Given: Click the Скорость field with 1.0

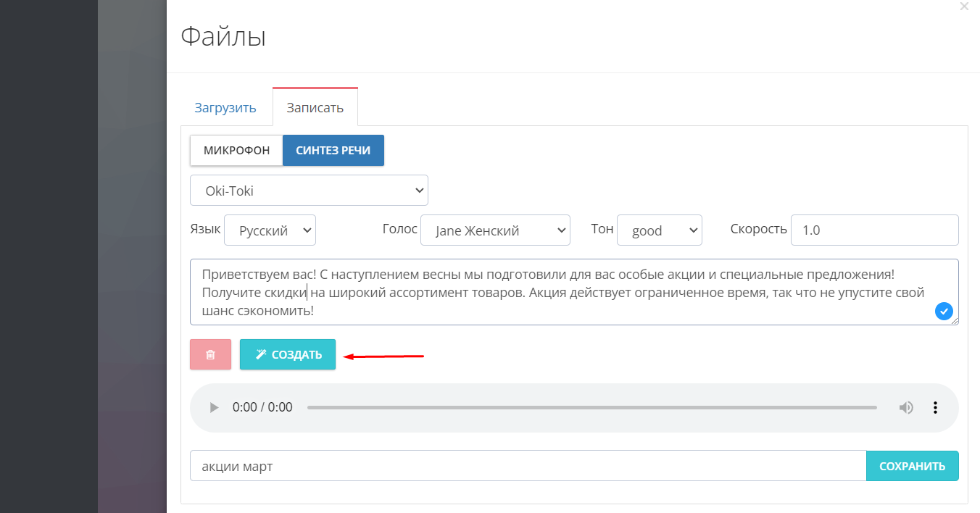Looking at the screenshot, I should (x=874, y=230).
